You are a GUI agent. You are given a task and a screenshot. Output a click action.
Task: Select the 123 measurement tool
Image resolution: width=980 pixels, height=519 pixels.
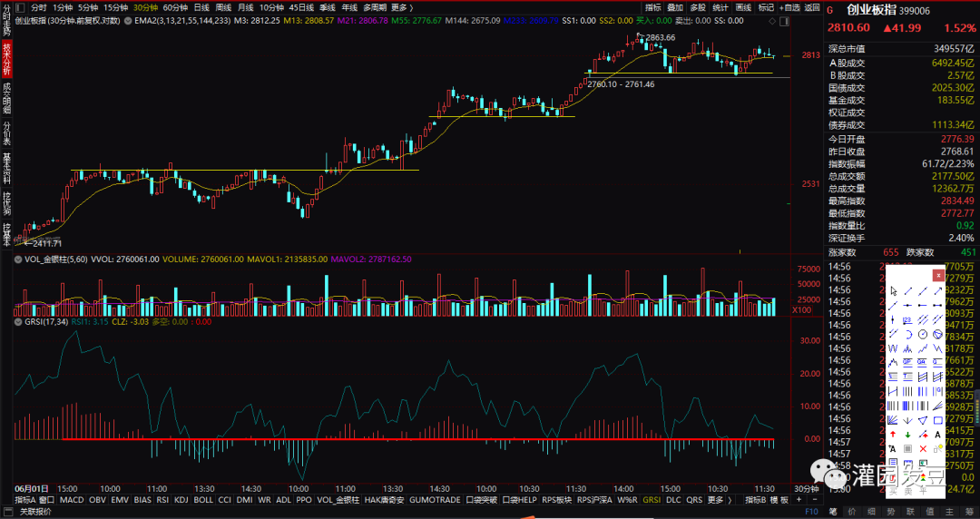click(x=907, y=319)
